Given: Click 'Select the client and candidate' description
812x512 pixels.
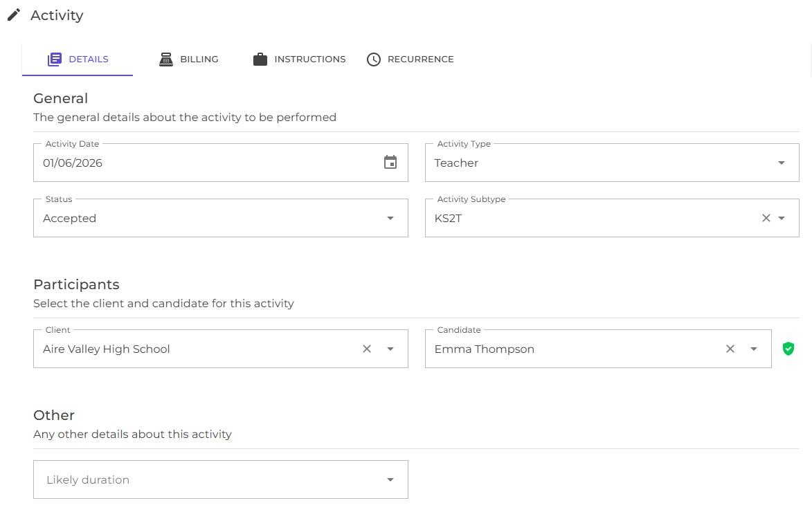Looking at the screenshot, I should click(x=163, y=303).
